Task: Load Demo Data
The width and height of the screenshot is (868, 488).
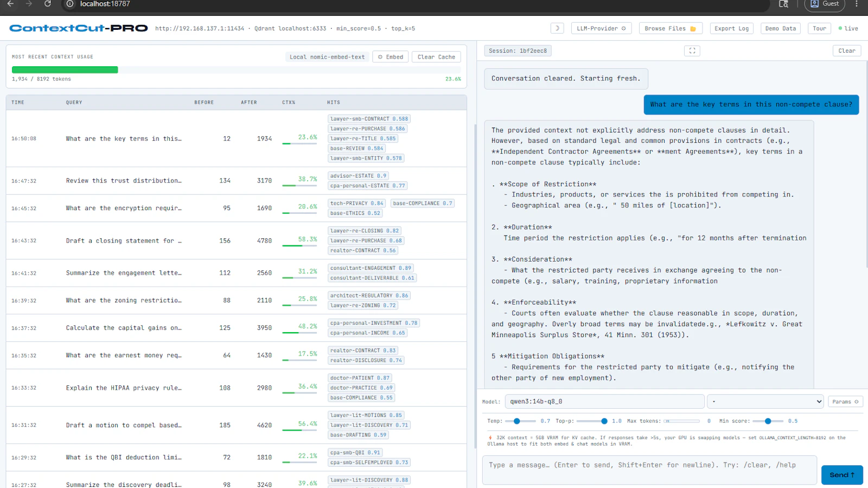Action: tap(781, 28)
